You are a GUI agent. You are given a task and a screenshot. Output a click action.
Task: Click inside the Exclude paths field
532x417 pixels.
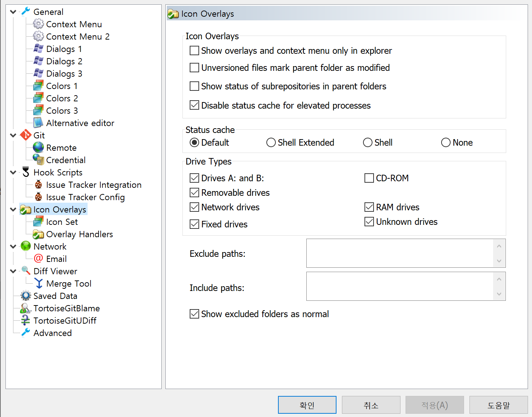pyautogui.click(x=400, y=253)
